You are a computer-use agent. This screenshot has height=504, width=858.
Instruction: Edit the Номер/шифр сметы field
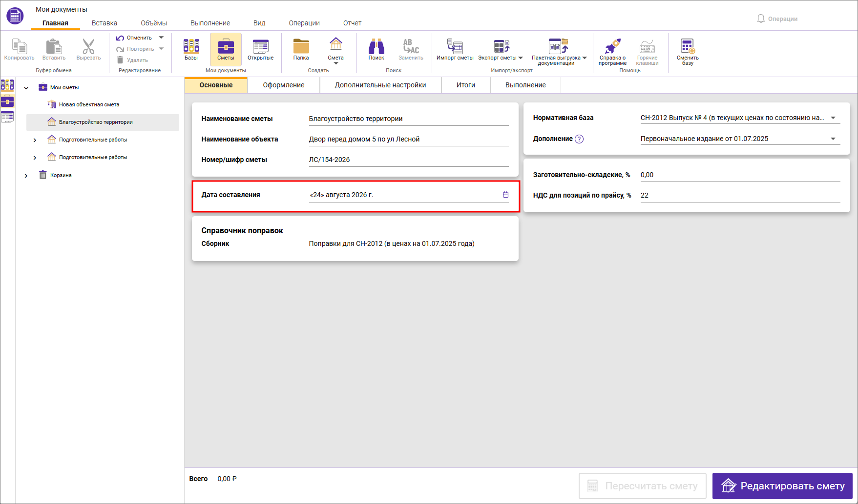(408, 160)
